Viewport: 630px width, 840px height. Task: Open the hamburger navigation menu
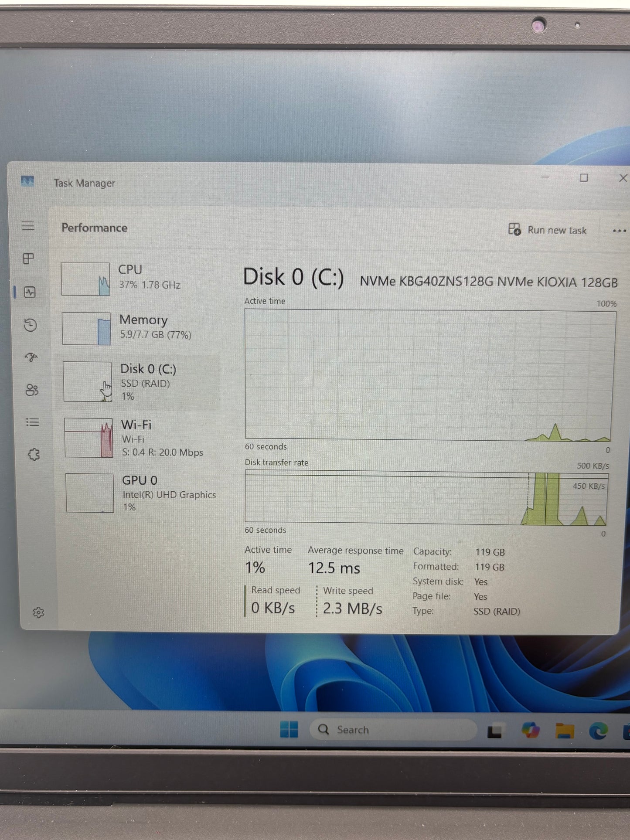(x=28, y=226)
